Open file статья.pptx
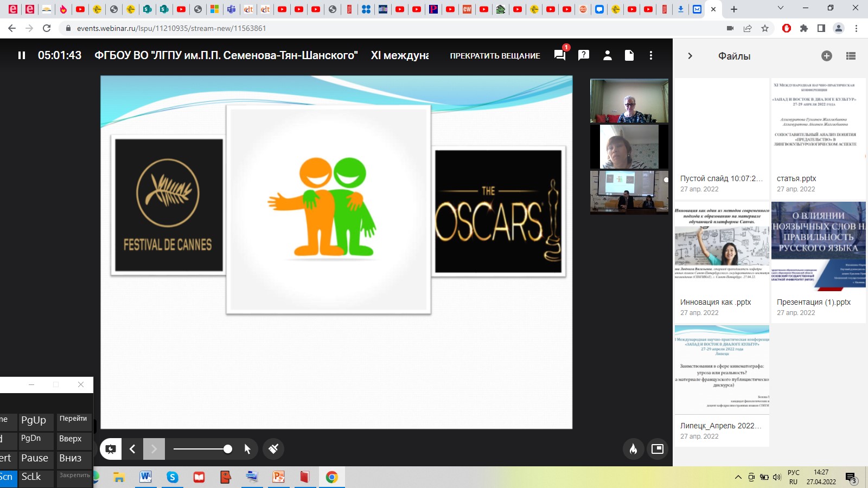868x488 pixels. pyautogui.click(x=819, y=138)
